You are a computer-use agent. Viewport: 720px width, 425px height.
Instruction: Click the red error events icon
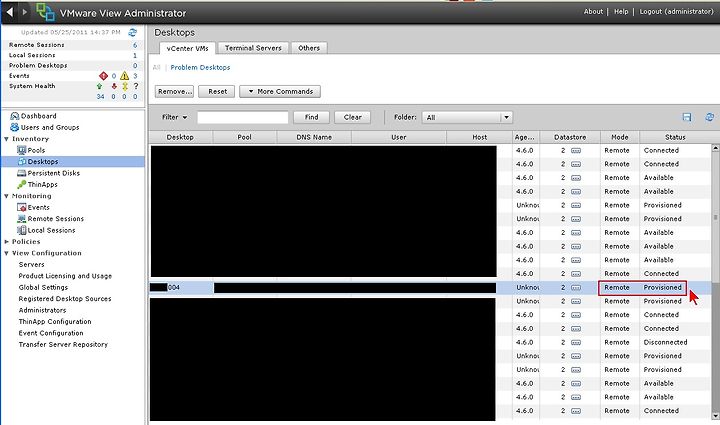[103, 76]
